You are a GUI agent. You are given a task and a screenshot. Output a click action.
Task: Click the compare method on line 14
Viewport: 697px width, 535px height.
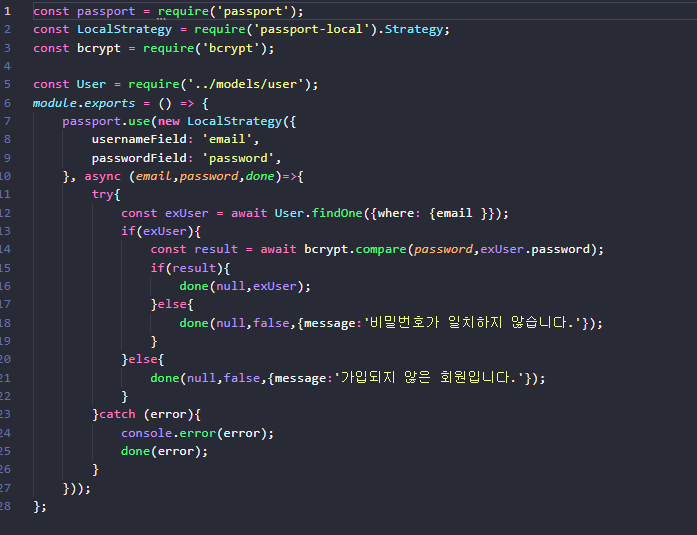coord(381,249)
